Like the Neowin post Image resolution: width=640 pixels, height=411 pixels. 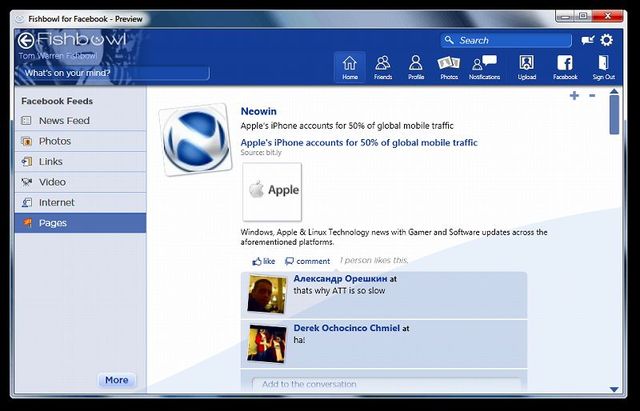[264, 261]
